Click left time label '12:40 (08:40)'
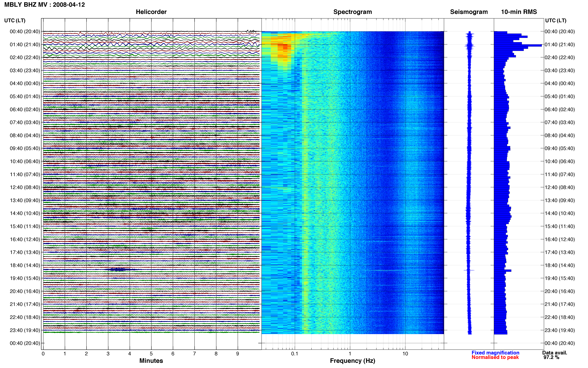 25,187
